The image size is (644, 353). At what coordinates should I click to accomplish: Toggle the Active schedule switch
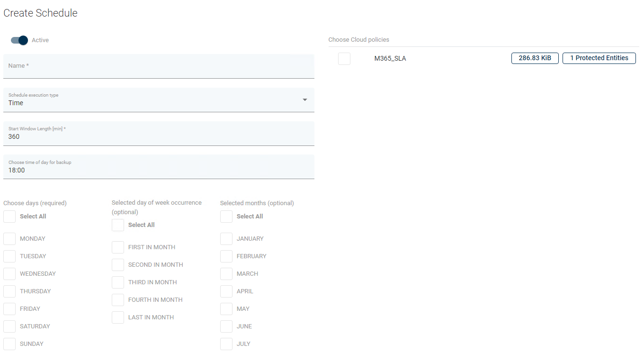click(x=19, y=40)
